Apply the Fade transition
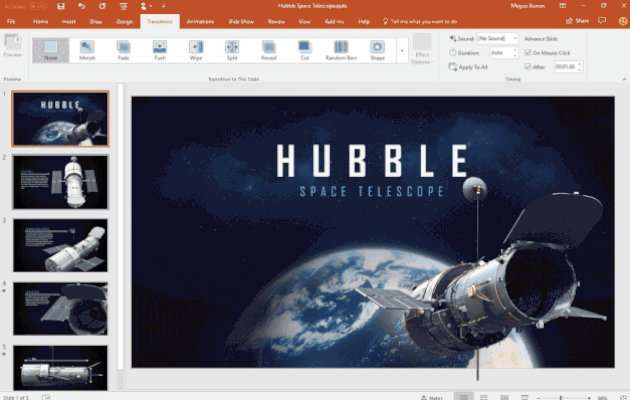Image resolution: width=630 pixels, height=400 pixels. (123, 50)
